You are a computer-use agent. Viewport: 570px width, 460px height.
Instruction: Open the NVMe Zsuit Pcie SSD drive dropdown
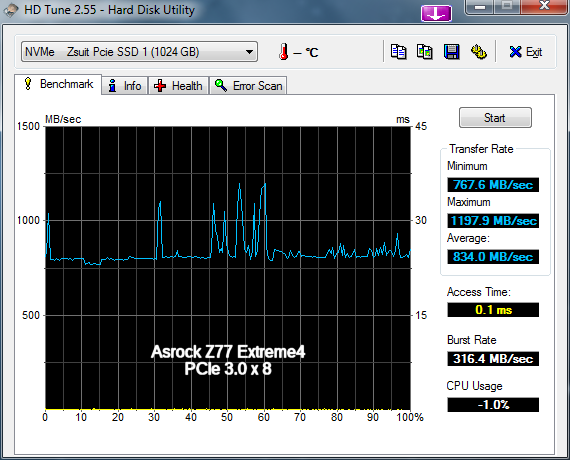coord(139,52)
